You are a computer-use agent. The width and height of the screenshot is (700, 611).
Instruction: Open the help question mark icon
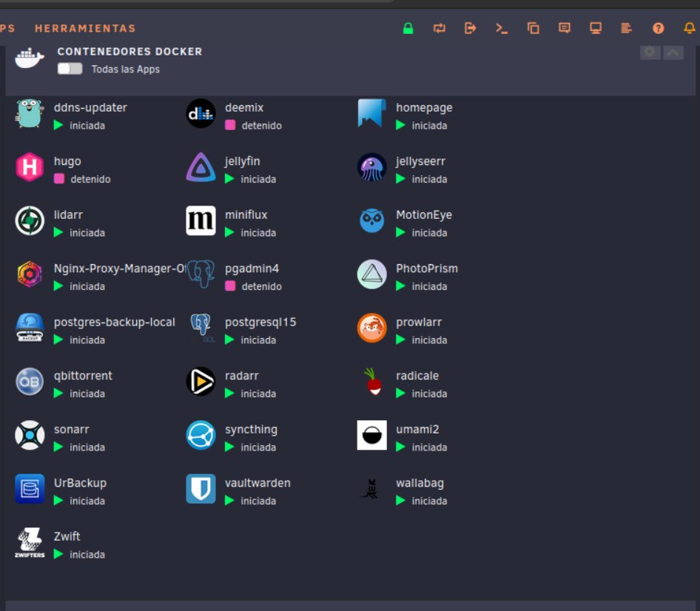pos(658,28)
